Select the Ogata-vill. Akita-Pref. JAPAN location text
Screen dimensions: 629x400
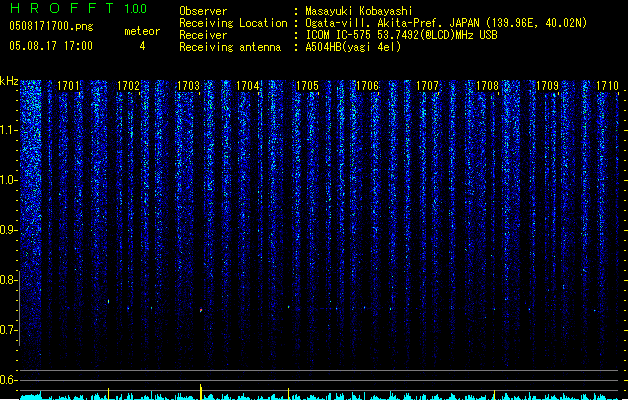point(446,23)
